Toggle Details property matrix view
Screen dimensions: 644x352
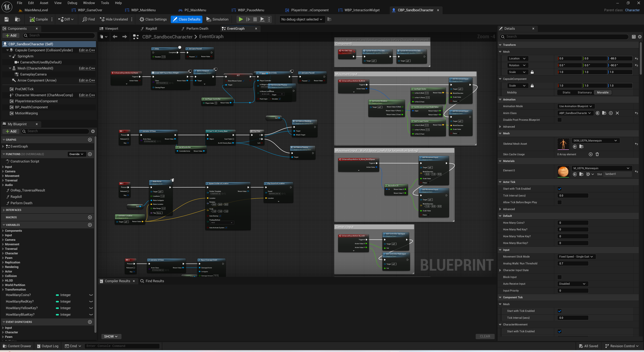pyautogui.click(x=634, y=37)
